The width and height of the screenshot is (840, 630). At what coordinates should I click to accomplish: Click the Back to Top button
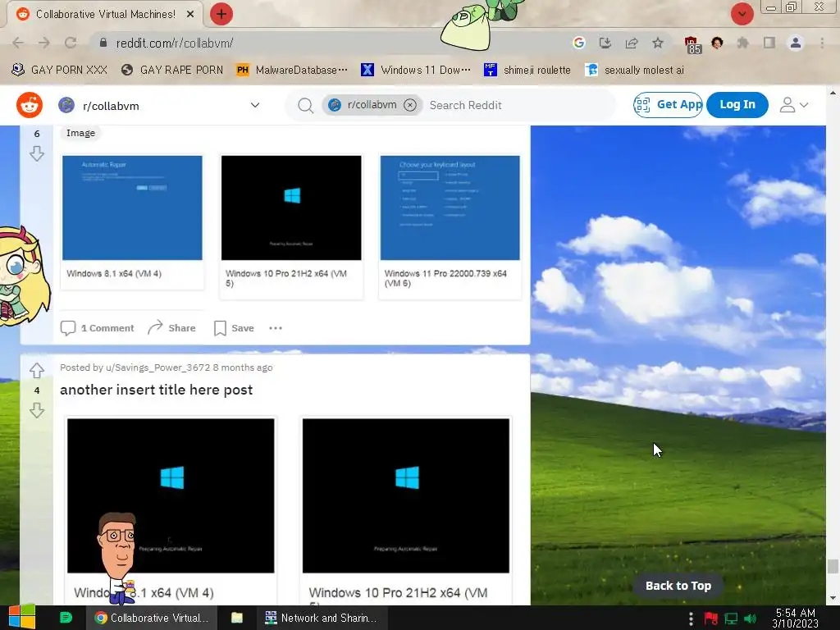678,586
